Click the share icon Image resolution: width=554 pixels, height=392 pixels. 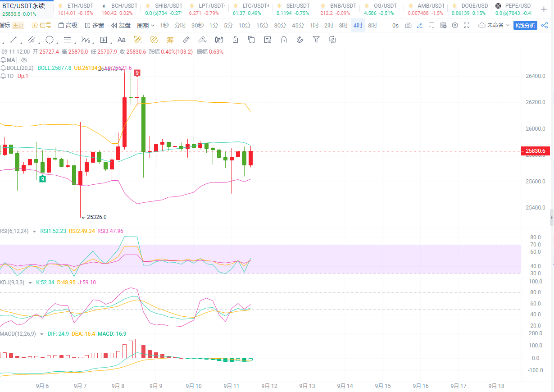(x=544, y=25)
